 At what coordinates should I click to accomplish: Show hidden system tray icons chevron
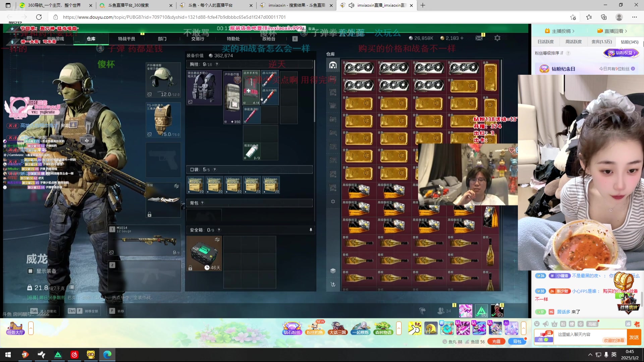pos(590,355)
